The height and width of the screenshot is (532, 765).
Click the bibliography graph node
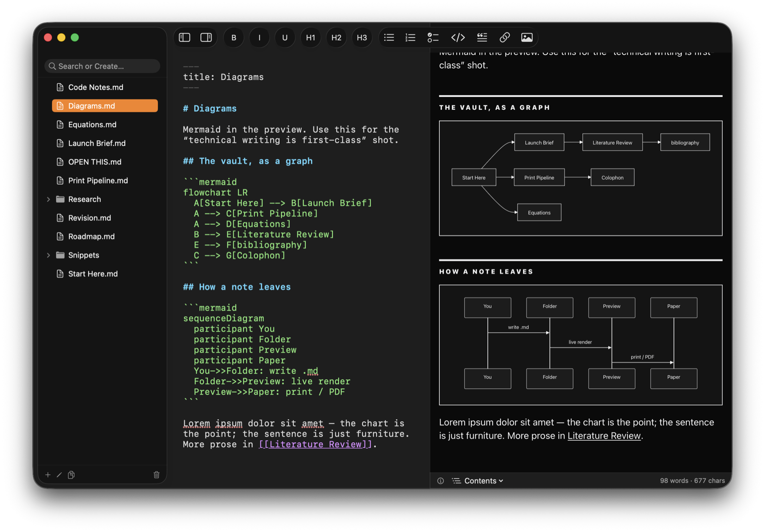(x=685, y=142)
